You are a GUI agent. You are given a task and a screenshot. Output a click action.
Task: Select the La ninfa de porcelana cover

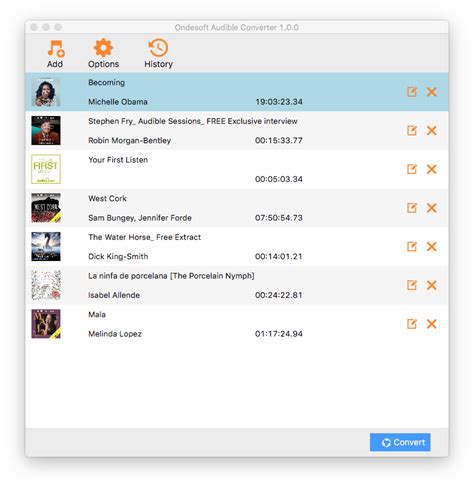46,285
